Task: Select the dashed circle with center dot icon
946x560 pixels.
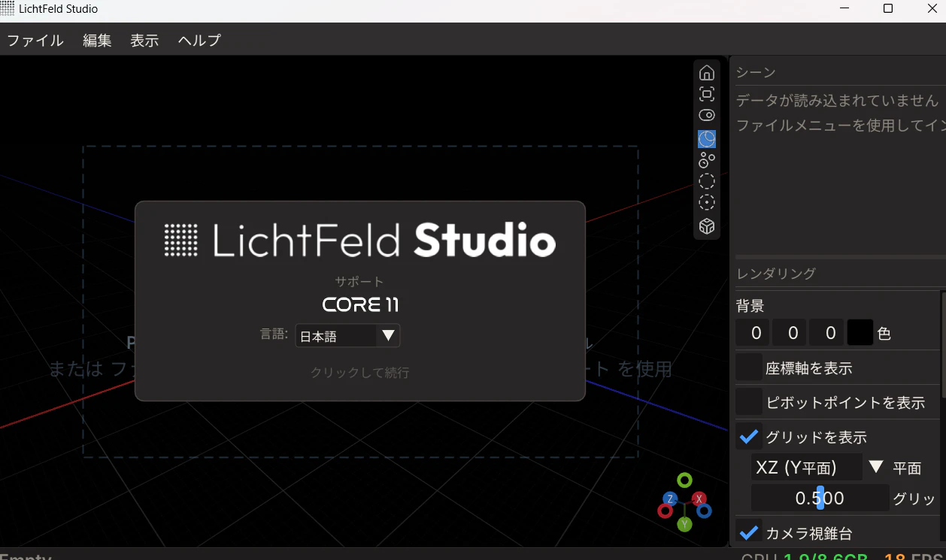Action: [x=707, y=202]
